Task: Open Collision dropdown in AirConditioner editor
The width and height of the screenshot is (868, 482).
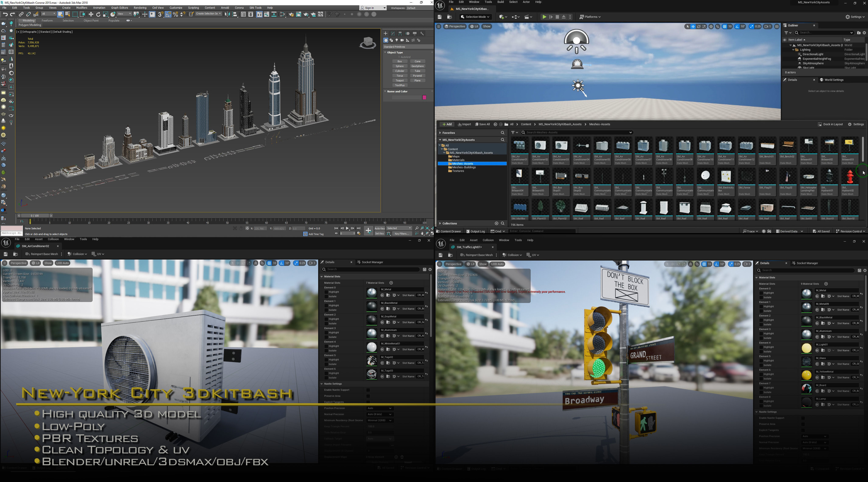Action: coord(77,254)
